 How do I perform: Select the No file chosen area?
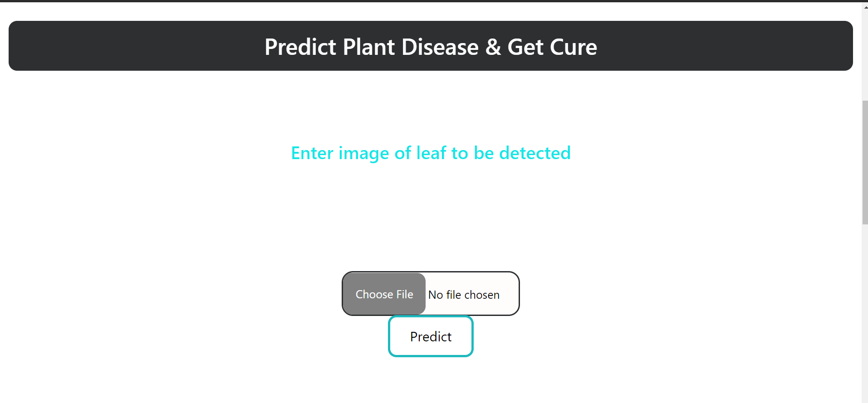(464, 294)
